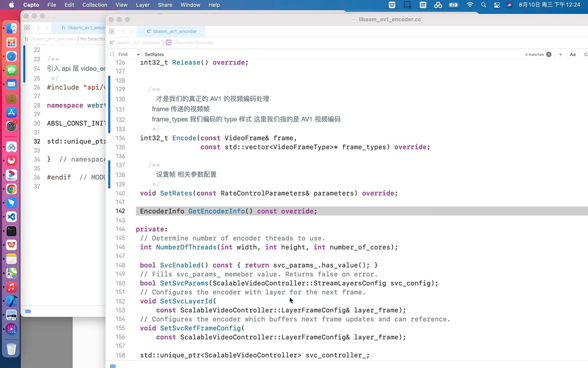Screen dimensions: 588x368
Task: Open libaom_av1_encoder breadcrumb in front window
Action: click(135, 43)
